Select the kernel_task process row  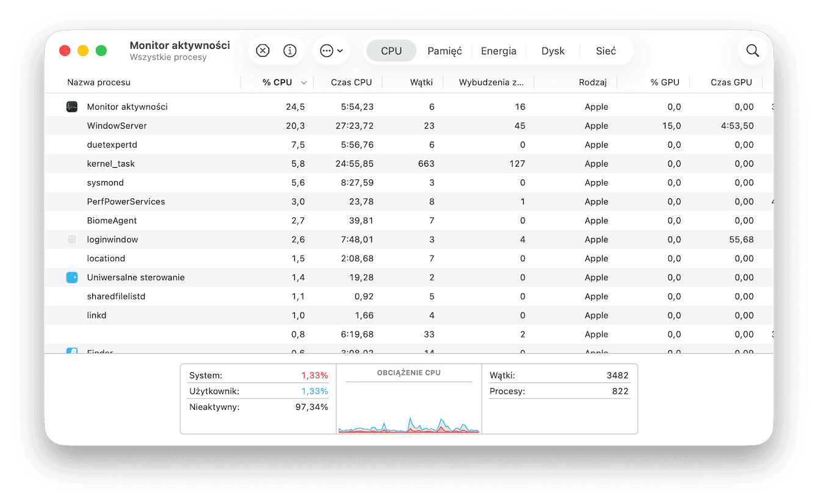pos(409,164)
